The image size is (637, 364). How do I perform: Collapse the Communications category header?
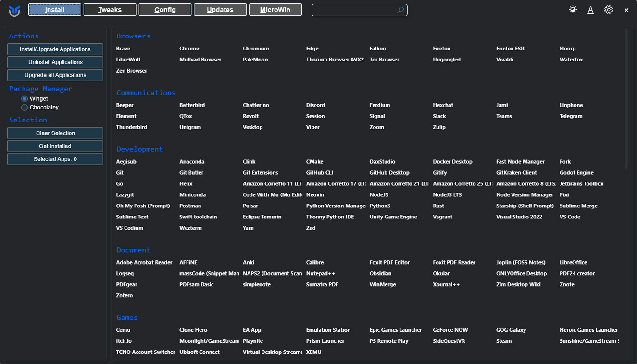pyautogui.click(x=146, y=93)
